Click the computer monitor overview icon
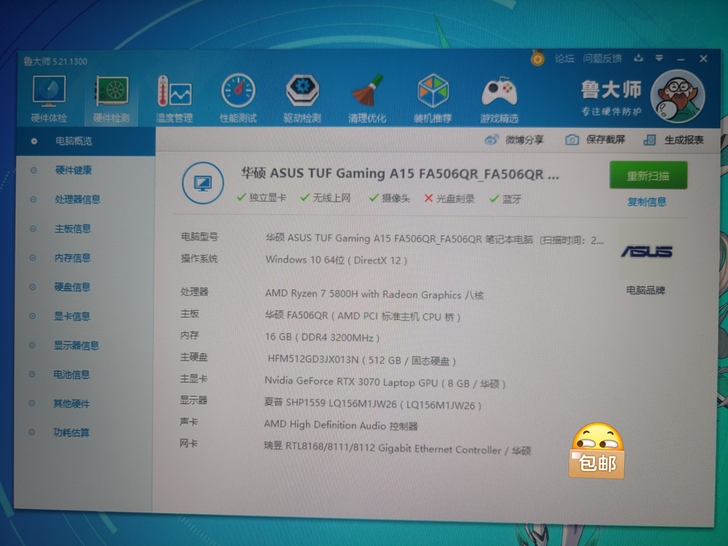The height and width of the screenshot is (546, 728). 202,183
